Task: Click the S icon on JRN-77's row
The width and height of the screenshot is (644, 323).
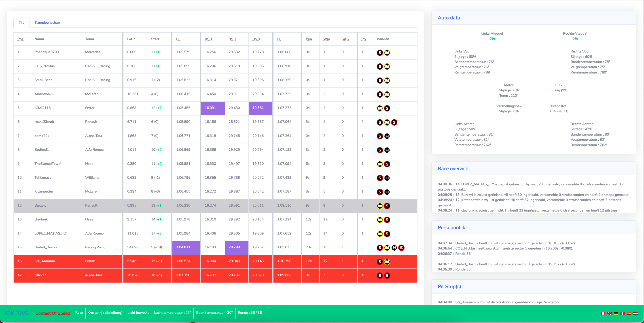Action: tap(379, 276)
